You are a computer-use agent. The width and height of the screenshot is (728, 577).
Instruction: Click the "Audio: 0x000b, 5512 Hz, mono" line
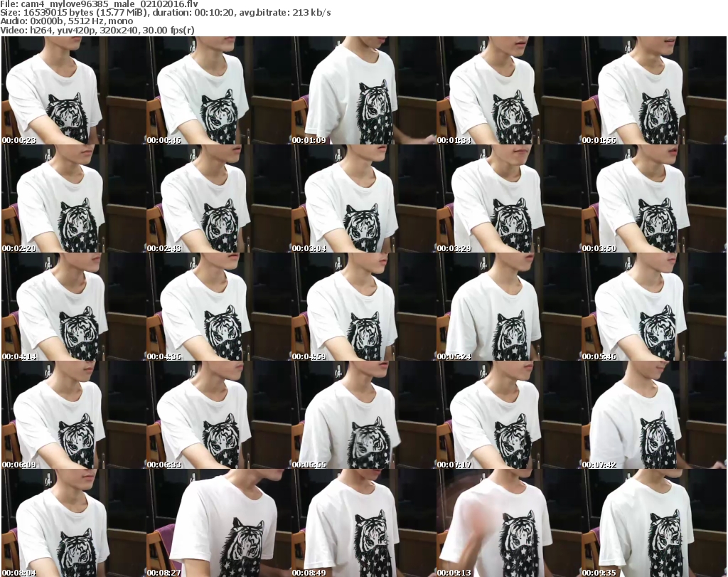point(66,21)
